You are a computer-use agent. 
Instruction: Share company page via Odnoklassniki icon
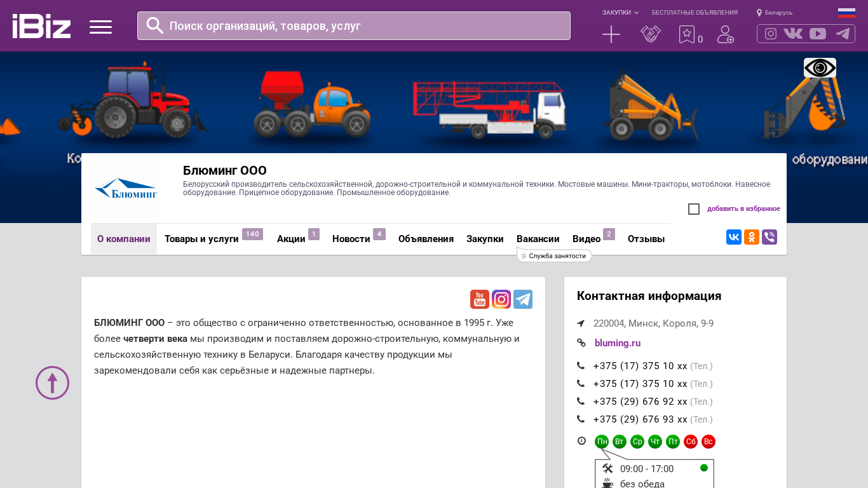click(x=752, y=237)
